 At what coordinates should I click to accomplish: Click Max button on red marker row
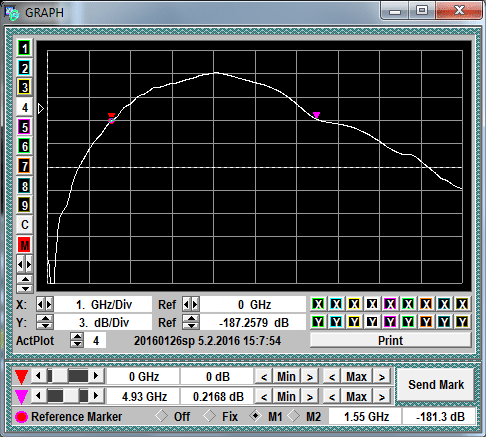click(356, 377)
